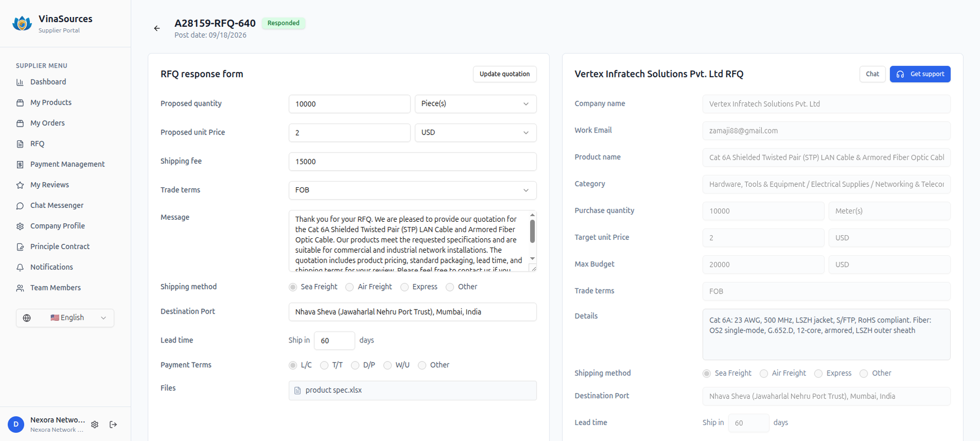The height and width of the screenshot is (441, 980).
Task: Click the My Reviews star icon
Action: coord(20,185)
